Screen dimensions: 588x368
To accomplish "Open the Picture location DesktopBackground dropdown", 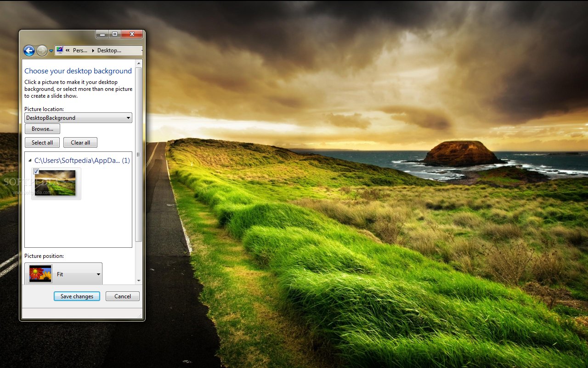I will coord(78,118).
